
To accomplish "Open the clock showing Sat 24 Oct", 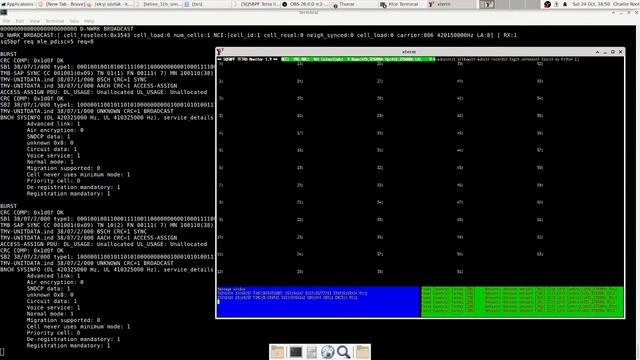I will coord(591,4).
